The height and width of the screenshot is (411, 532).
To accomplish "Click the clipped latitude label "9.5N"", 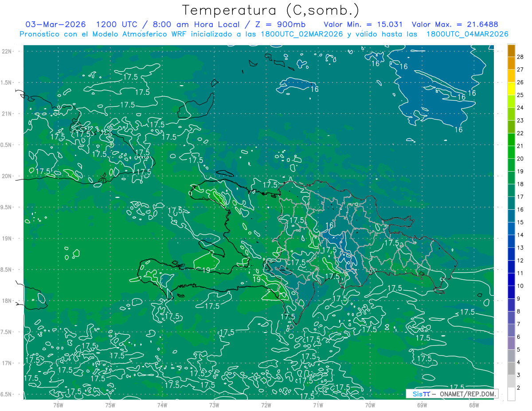I will pos(6,207).
